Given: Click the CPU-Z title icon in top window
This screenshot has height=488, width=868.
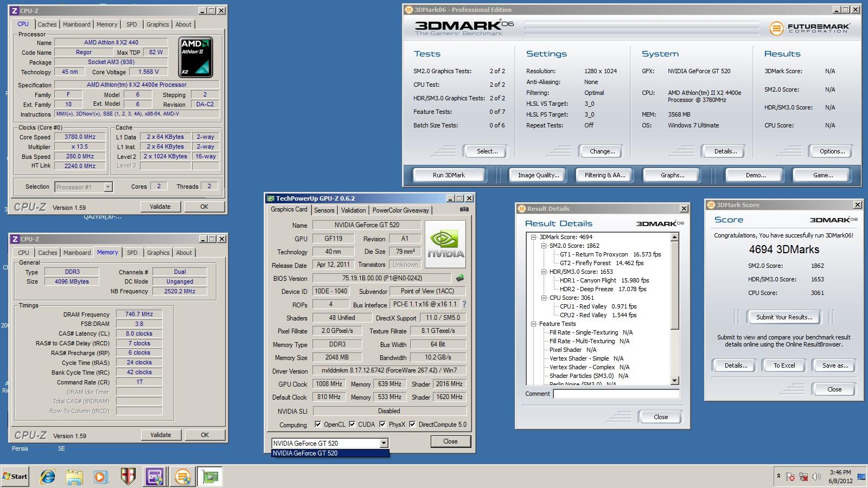Looking at the screenshot, I should pos(14,10).
